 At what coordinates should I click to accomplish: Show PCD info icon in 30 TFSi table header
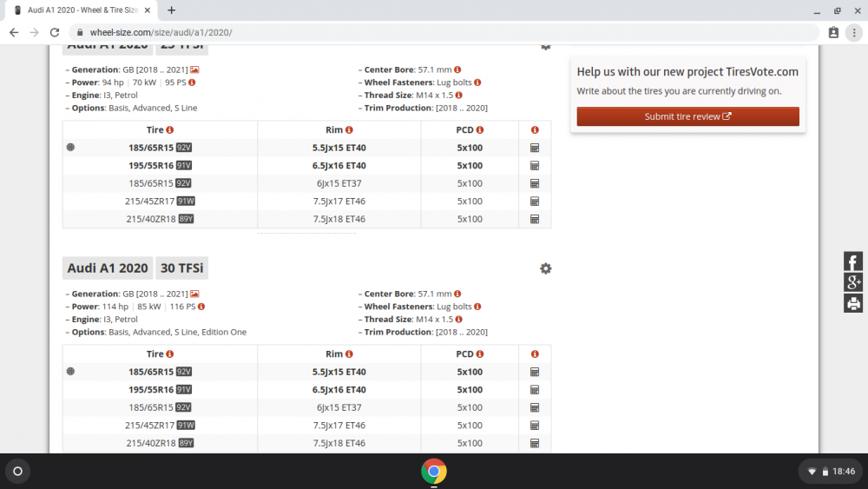(479, 354)
